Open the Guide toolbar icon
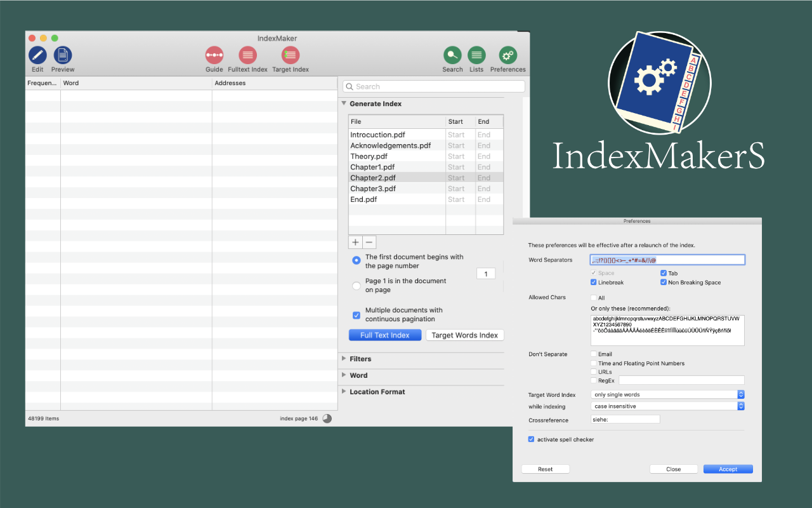This screenshot has width=812, height=508. [x=214, y=55]
